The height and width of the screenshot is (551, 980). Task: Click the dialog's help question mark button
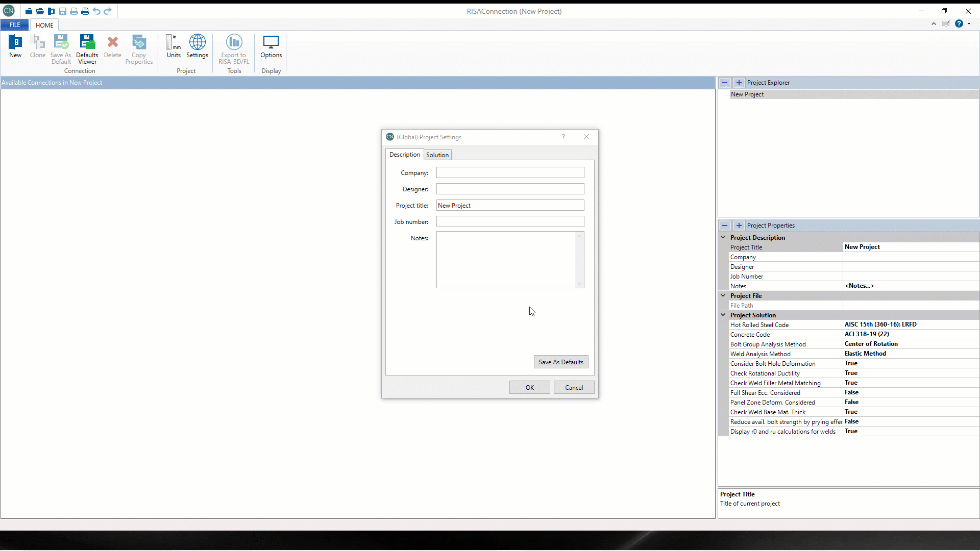563,137
